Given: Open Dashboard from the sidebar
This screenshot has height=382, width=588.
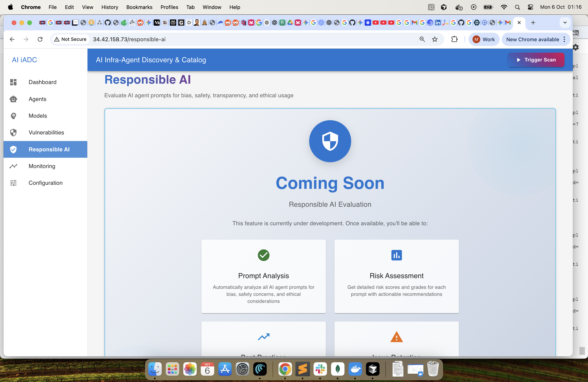Looking at the screenshot, I should pyautogui.click(x=42, y=82).
